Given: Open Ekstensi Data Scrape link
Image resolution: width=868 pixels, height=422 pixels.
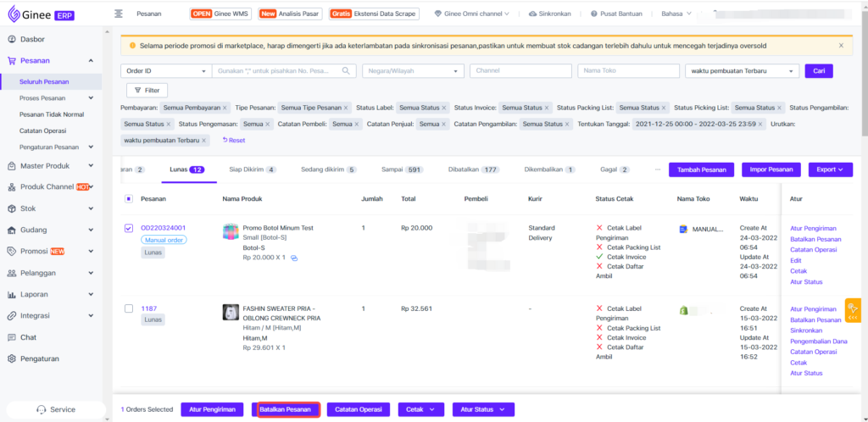Looking at the screenshot, I should (374, 14).
